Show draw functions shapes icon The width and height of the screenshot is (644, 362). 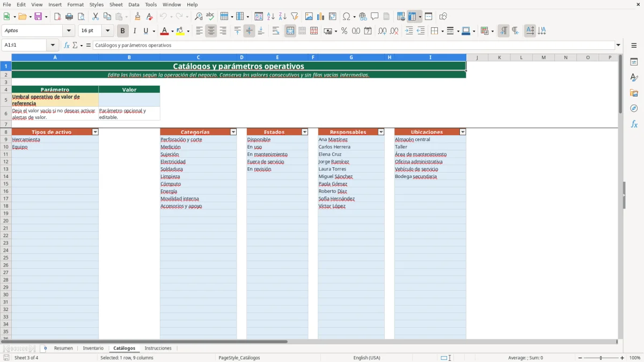(443, 17)
